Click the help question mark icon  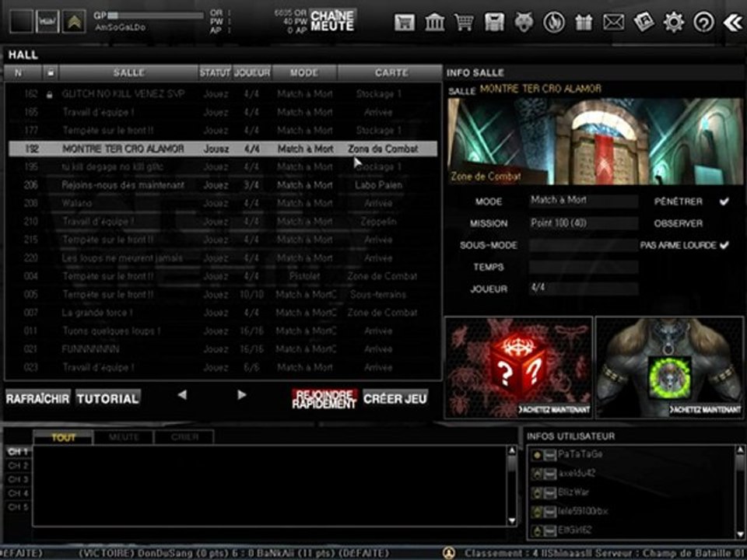(703, 22)
